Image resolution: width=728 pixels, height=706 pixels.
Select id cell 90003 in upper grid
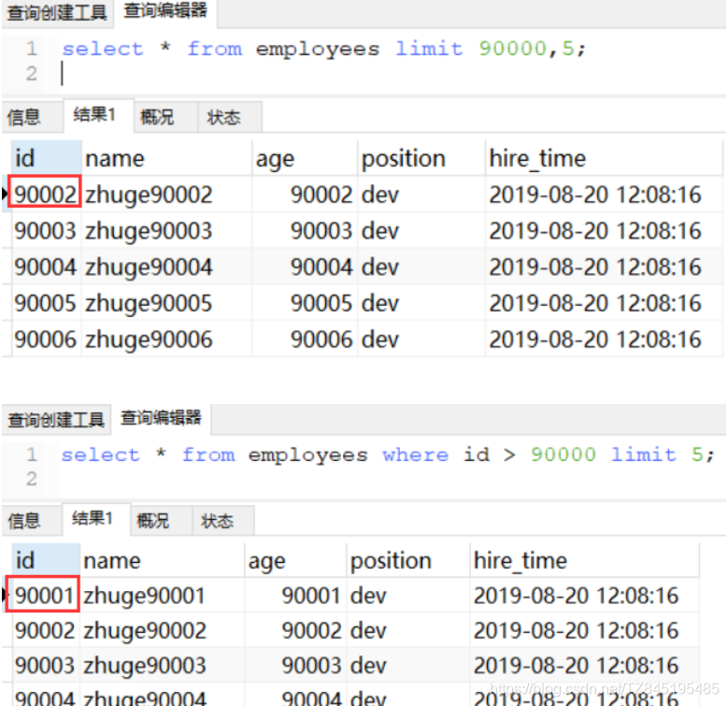45,230
